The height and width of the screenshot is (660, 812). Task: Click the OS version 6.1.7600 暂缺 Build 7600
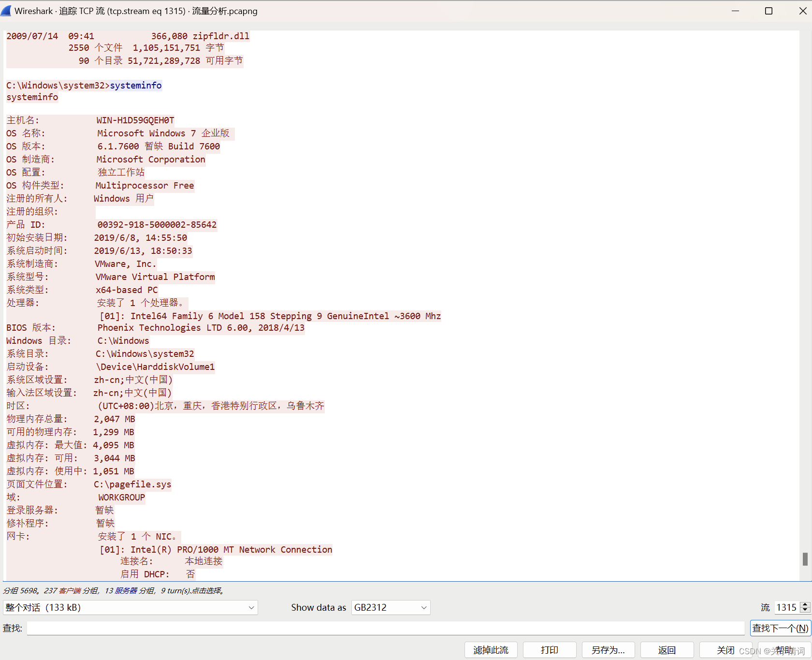pos(159,146)
